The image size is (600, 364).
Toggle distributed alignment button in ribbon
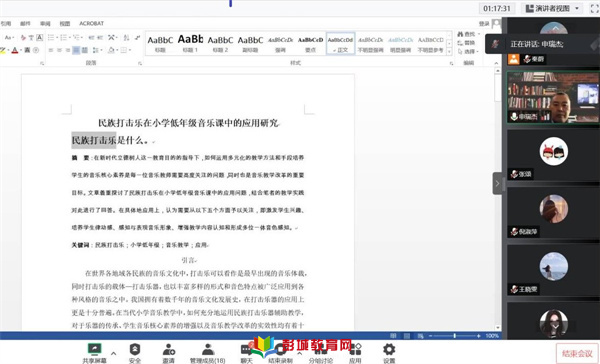(85, 50)
